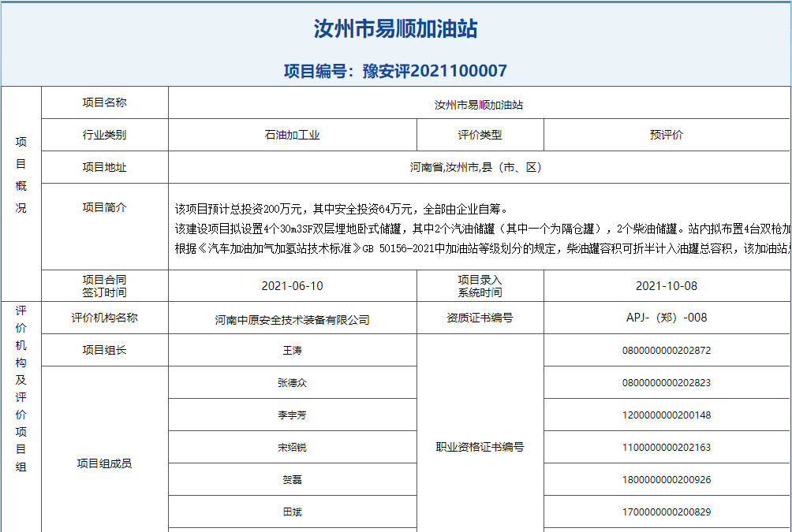The height and width of the screenshot is (532, 792).
Task: Click certificate number 0800000000202872
Action: tap(667, 350)
